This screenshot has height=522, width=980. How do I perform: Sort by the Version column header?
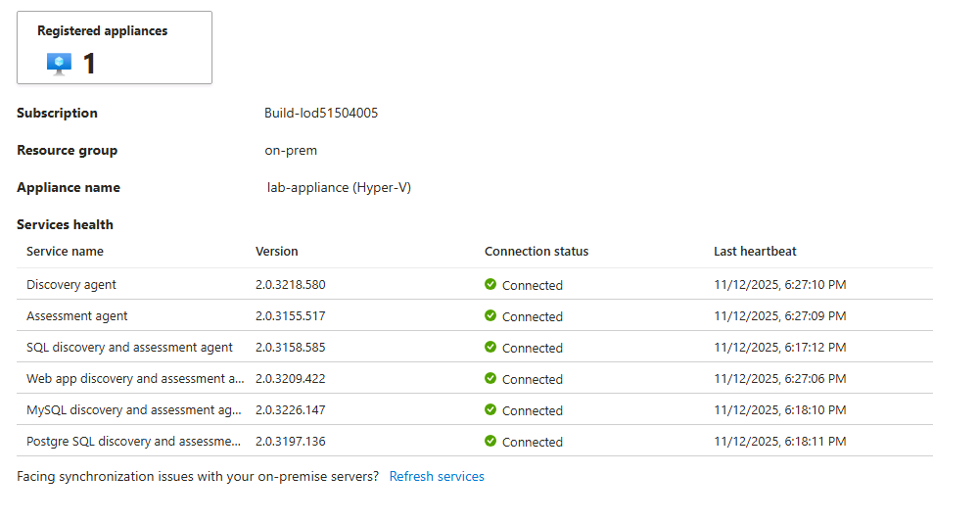point(277,252)
